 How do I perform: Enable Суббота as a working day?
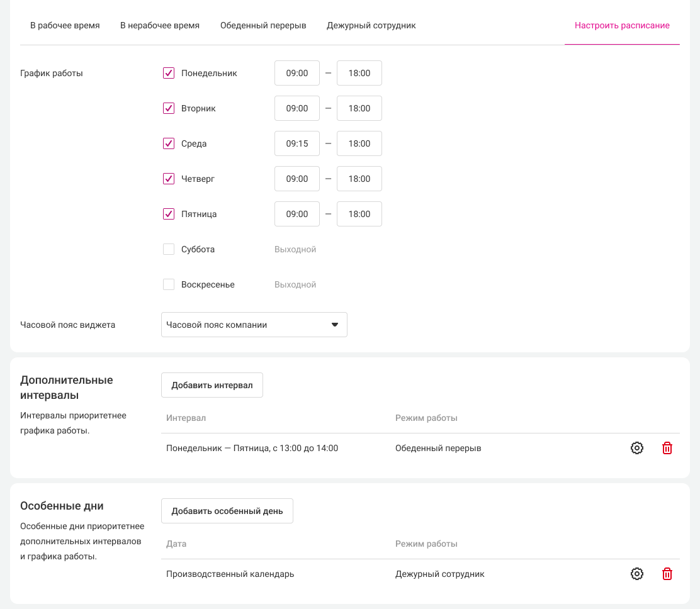(169, 249)
